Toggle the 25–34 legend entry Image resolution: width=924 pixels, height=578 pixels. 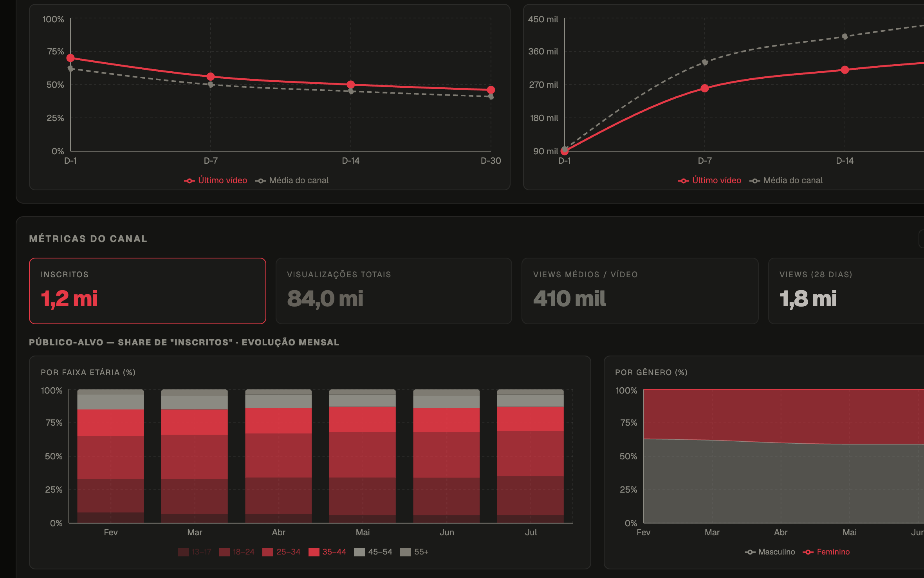[282, 552]
